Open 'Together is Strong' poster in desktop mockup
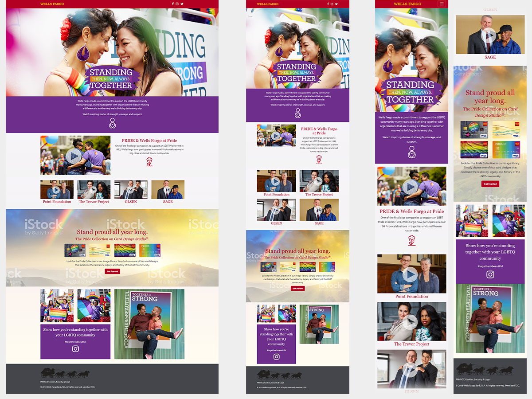This screenshot has width=532, height=399. click(149, 324)
